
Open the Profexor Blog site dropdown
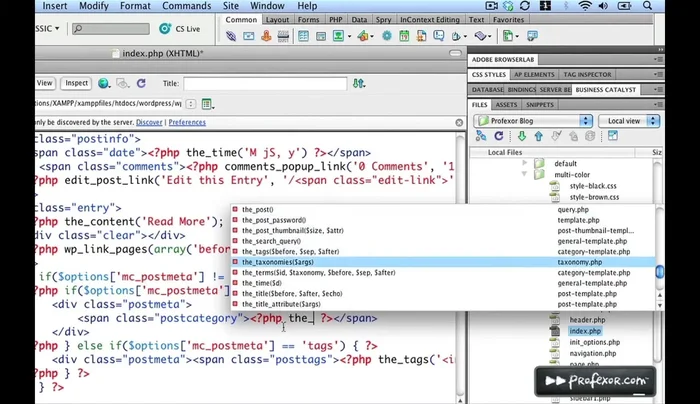click(535, 120)
